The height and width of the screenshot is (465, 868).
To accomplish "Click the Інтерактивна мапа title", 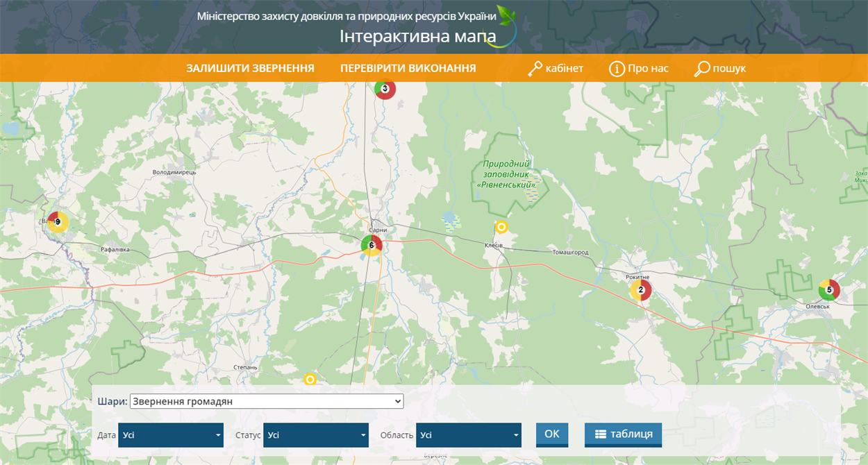I will click(418, 36).
